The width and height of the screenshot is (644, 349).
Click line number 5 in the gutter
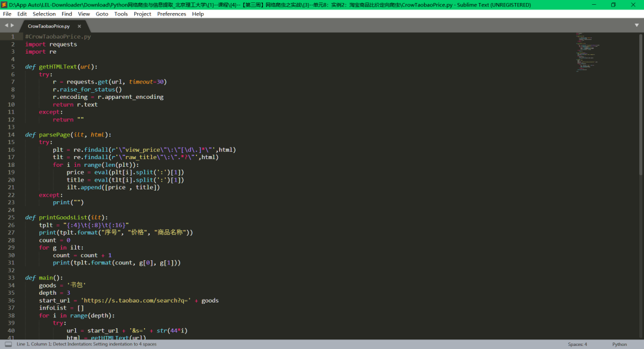pos(13,67)
